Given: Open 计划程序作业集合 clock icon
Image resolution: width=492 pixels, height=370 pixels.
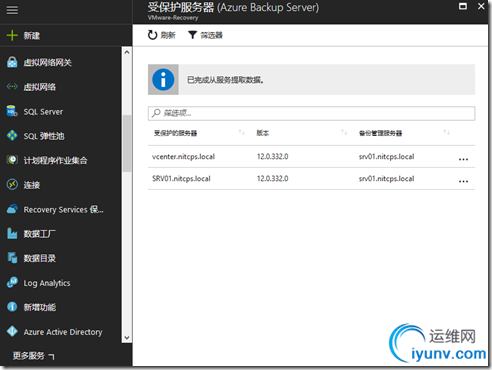Looking at the screenshot, I should [x=12, y=160].
